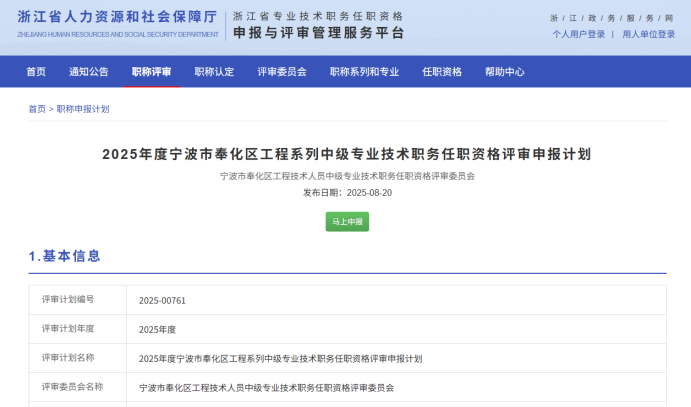Open 职称系列和专业 in the nav bar
Screen dimensions: 691x407
pyautogui.click(x=364, y=72)
